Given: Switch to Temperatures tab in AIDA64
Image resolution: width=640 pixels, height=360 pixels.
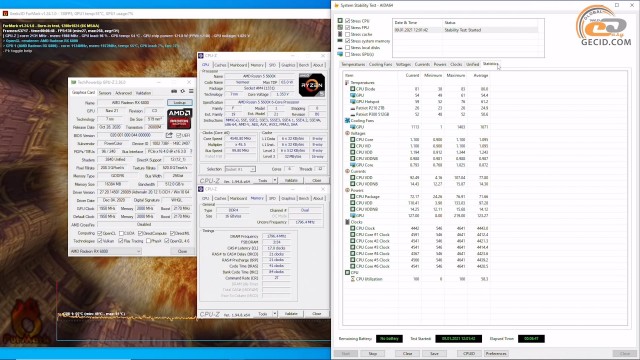Looking at the screenshot, I should click(x=353, y=64).
